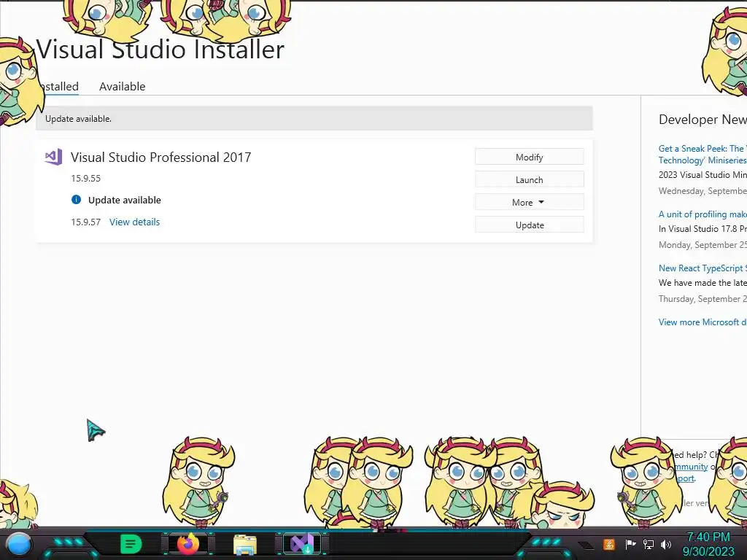Click the Monday, September 25 date text
This screenshot has height=560, width=747.
click(703, 245)
